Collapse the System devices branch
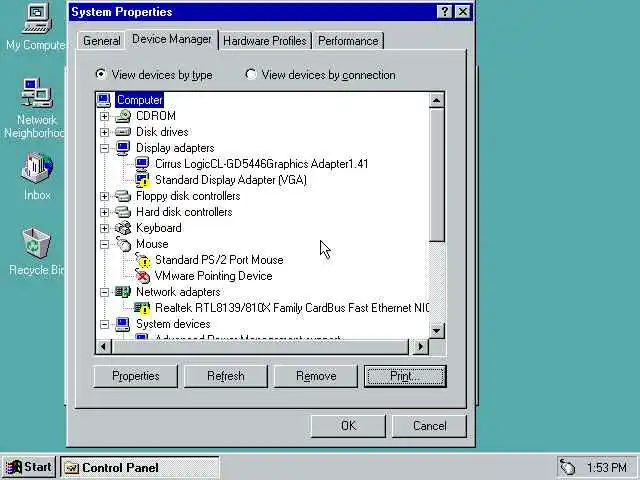Viewport: 640px width, 480px height. click(104, 324)
